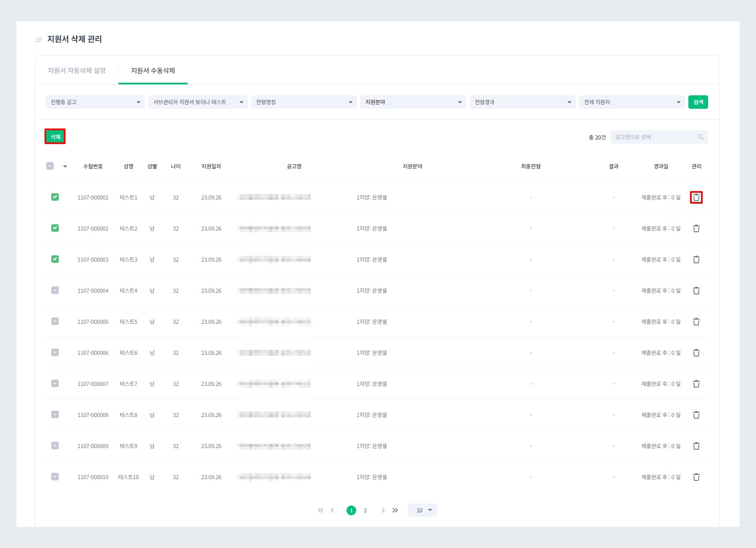Click the search magnifier icon

point(701,137)
